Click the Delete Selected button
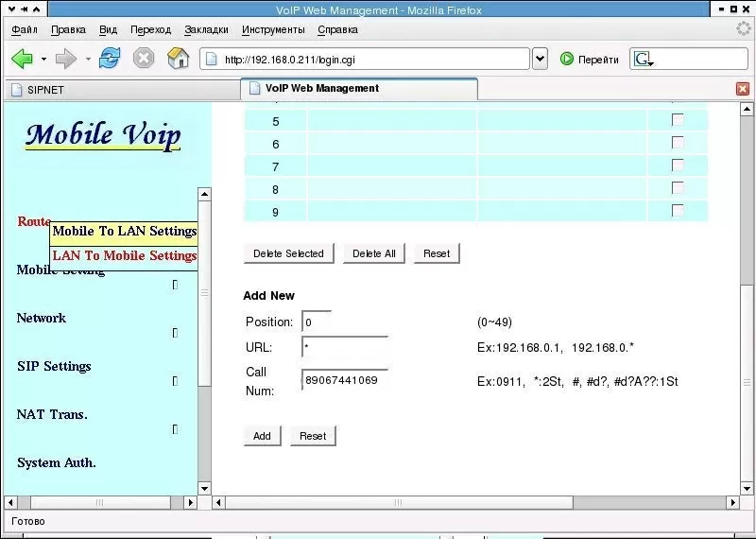 tap(288, 253)
